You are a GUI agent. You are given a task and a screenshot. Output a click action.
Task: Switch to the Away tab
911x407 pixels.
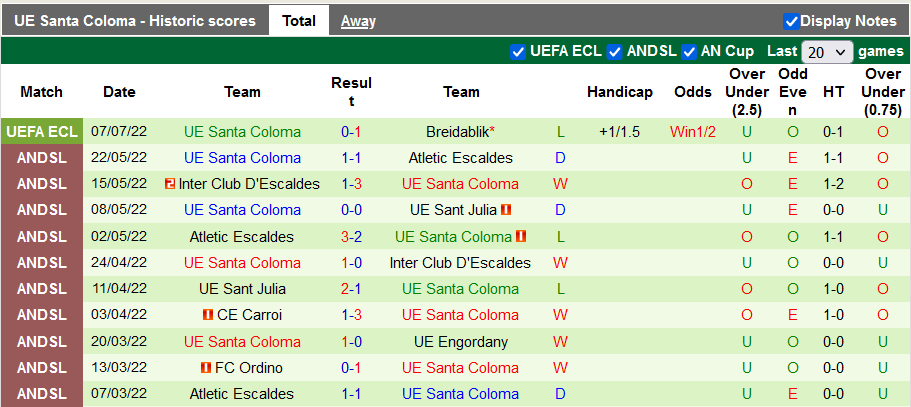click(358, 20)
